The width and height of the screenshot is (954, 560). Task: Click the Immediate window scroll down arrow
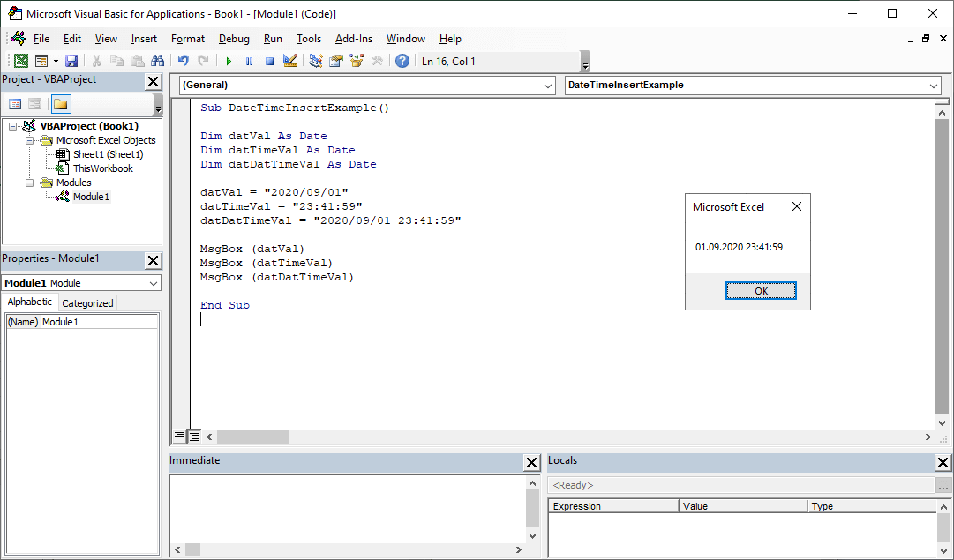[x=532, y=535]
